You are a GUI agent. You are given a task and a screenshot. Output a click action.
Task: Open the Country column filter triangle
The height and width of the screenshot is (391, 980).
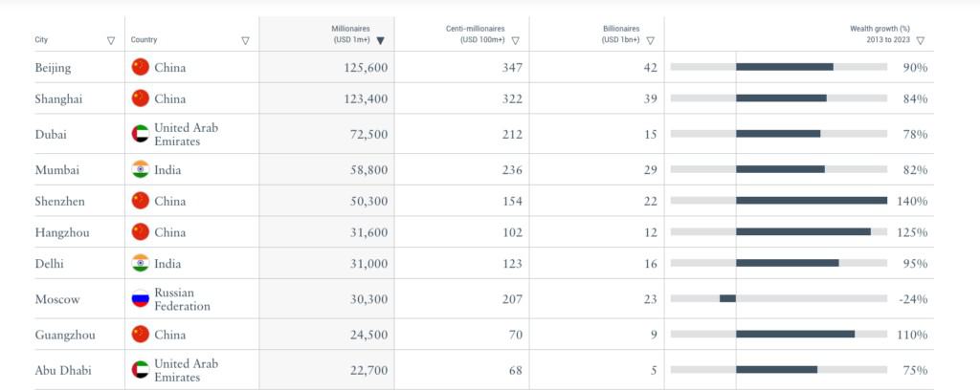[246, 40]
